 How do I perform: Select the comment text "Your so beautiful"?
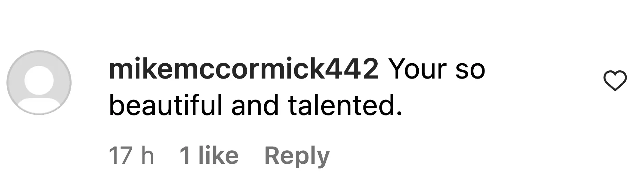pyautogui.click(x=297, y=87)
